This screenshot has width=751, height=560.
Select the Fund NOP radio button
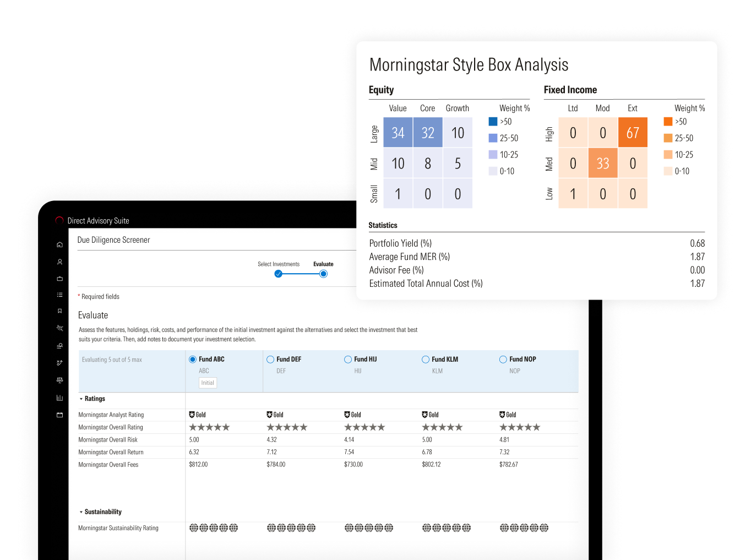point(503,360)
